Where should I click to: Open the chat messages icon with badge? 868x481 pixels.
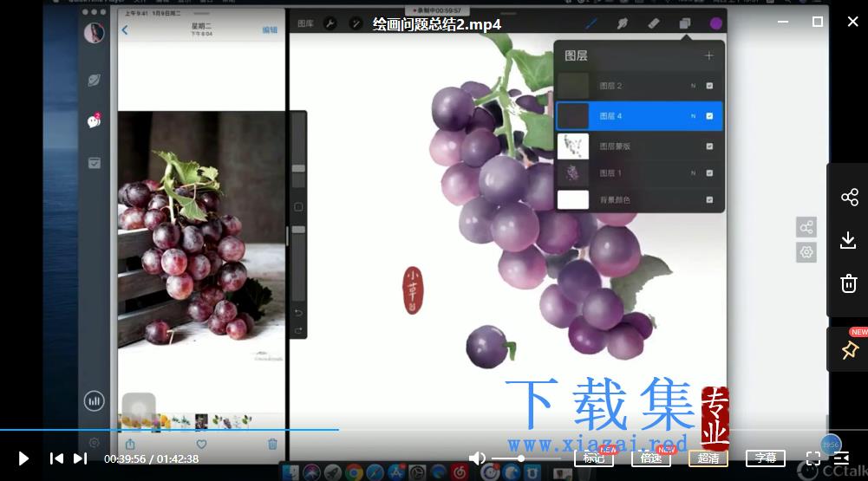pyautogui.click(x=95, y=121)
